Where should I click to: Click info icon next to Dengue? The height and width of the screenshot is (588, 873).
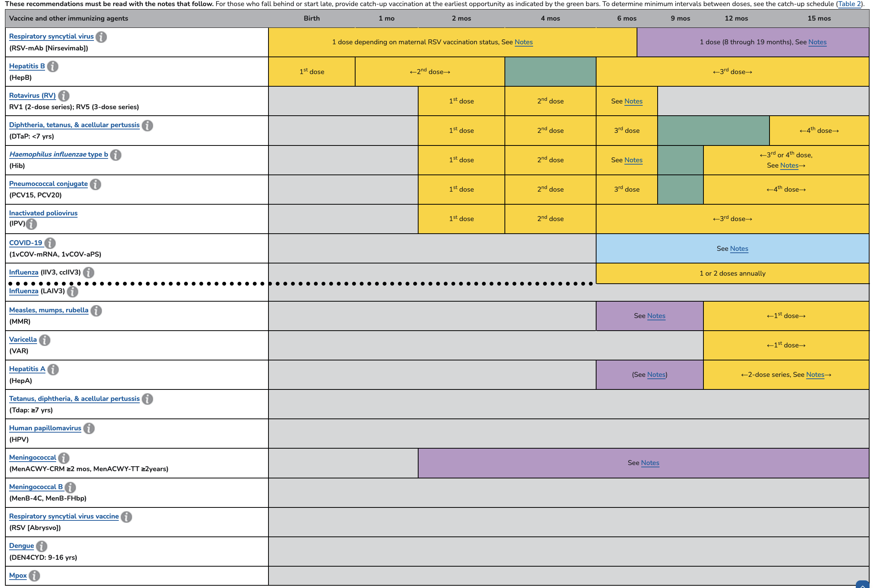(42, 546)
